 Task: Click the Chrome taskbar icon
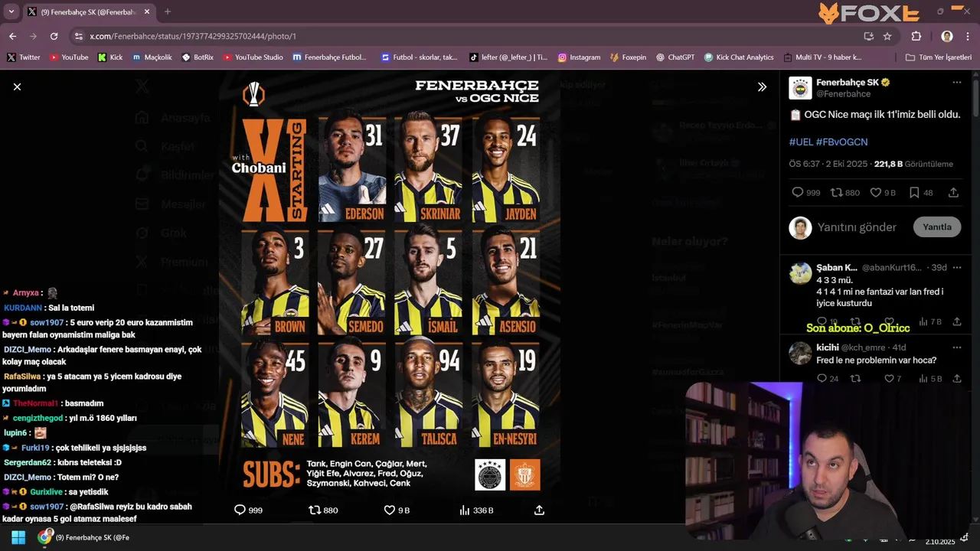pyautogui.click(x=45, y=537)
